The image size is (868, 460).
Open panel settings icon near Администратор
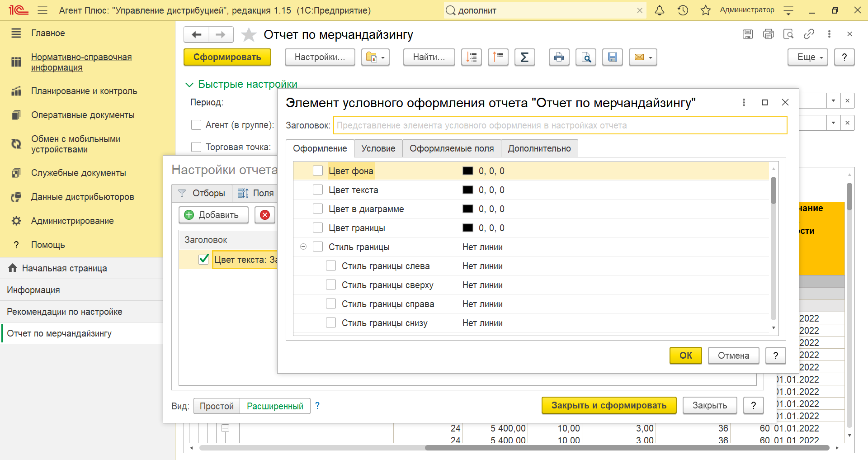(x=788, y=10)
